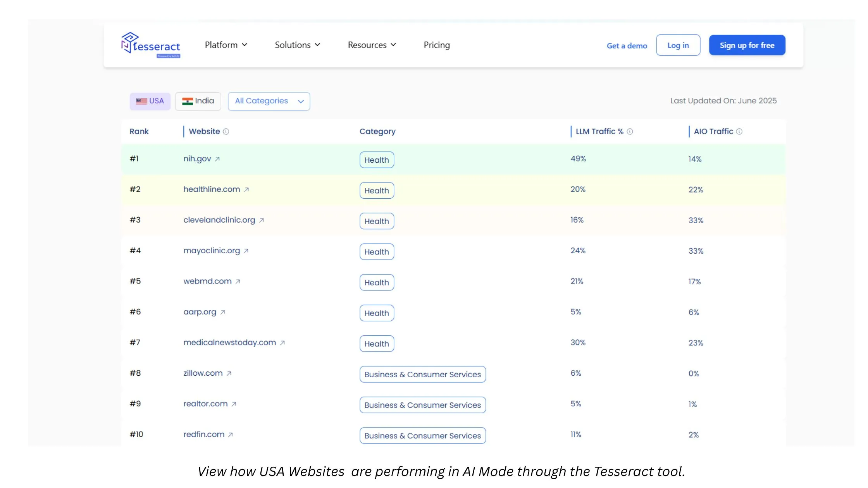Open external link icon beside webmd.com
Image resolution: width=868 pixels, height=488 pixels.
[238, 282]
